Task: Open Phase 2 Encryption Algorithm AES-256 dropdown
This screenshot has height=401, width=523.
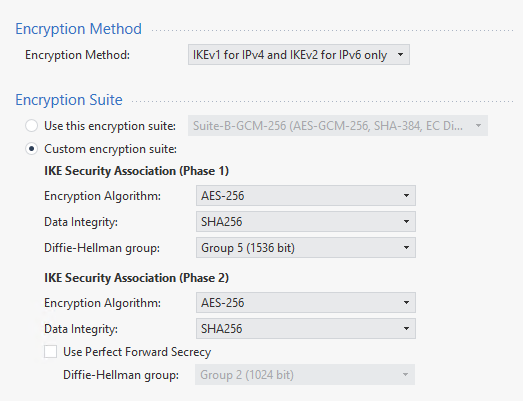Action: pyautogui.click(x=306, y=303)
